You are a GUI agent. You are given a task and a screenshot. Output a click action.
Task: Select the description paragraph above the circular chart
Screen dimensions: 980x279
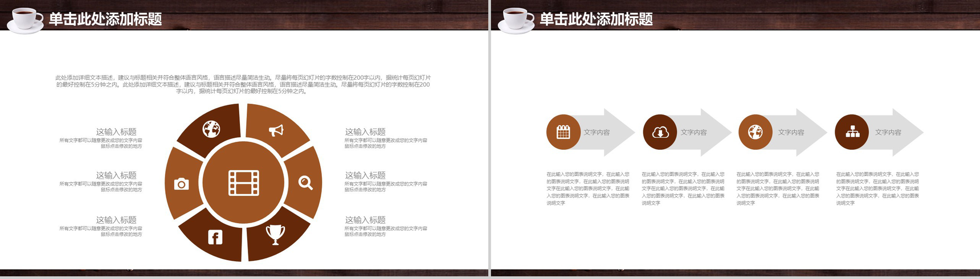243,84
